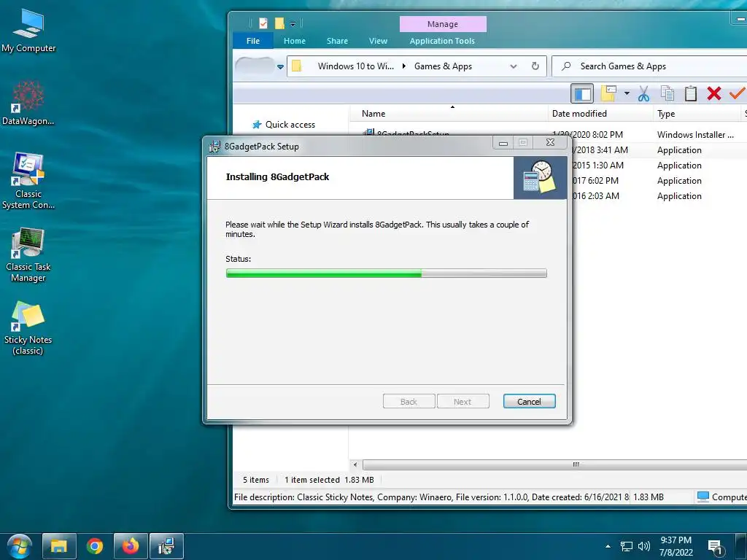Click the Computer icon in Explorer status bar
This screenshot has height=560, width=747.
(x=703, y=497)
